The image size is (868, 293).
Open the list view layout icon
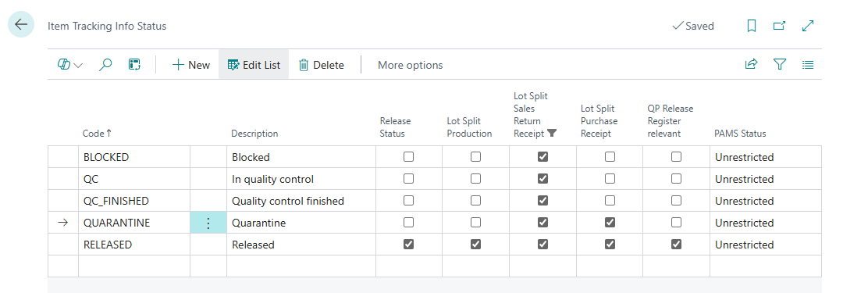808,65
